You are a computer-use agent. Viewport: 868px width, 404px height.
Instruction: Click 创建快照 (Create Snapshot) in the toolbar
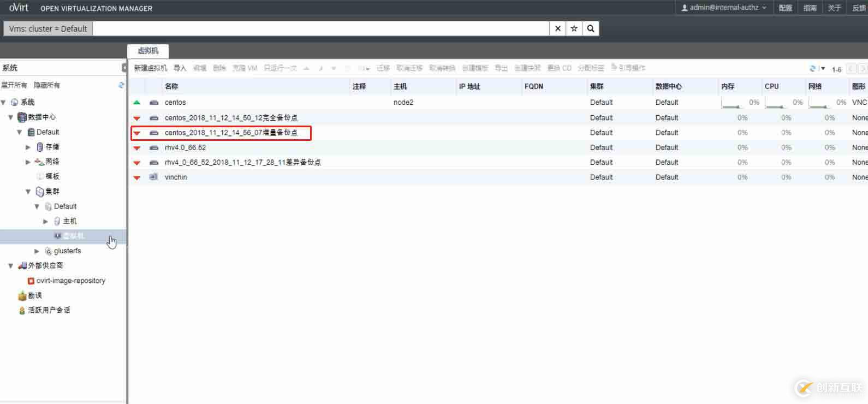pos(527,68)
